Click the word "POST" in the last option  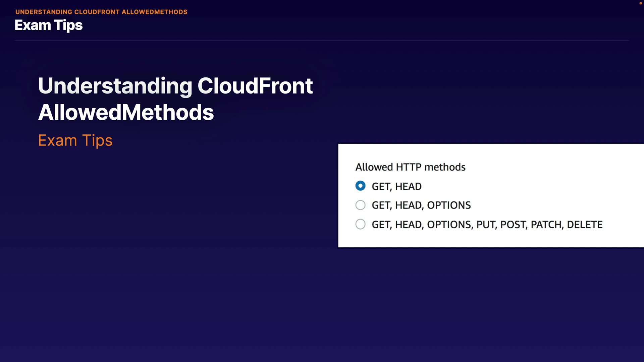(513, 225)
